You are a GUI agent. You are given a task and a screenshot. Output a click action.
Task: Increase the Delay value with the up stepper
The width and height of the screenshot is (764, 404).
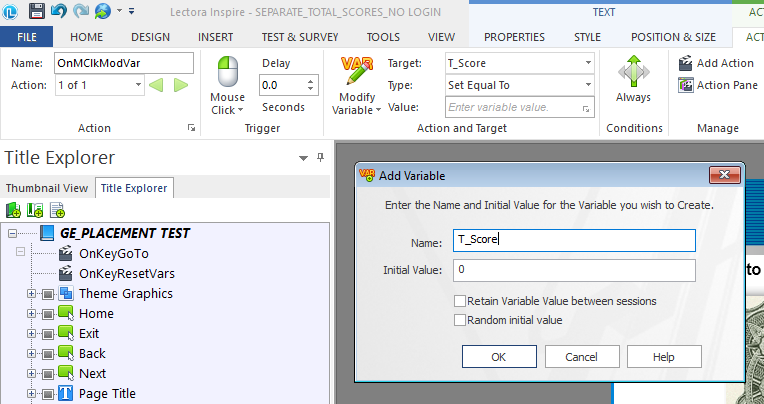[311, 81]
